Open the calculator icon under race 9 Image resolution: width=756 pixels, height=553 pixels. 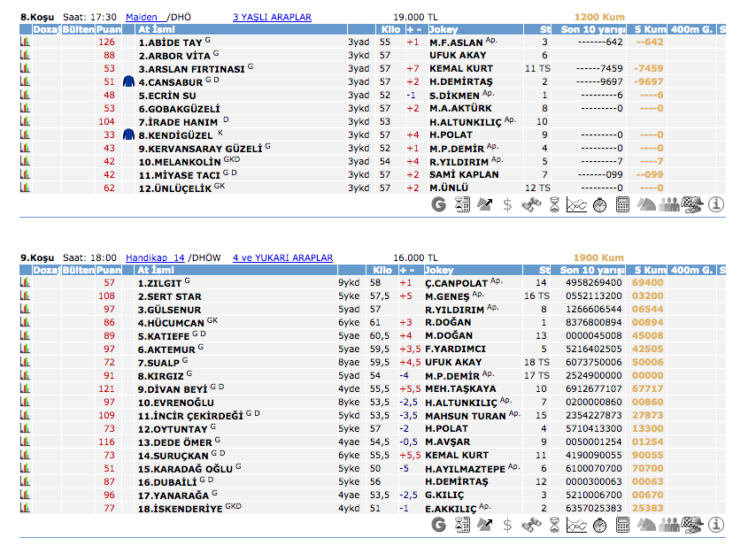click(x=622, y=526)
